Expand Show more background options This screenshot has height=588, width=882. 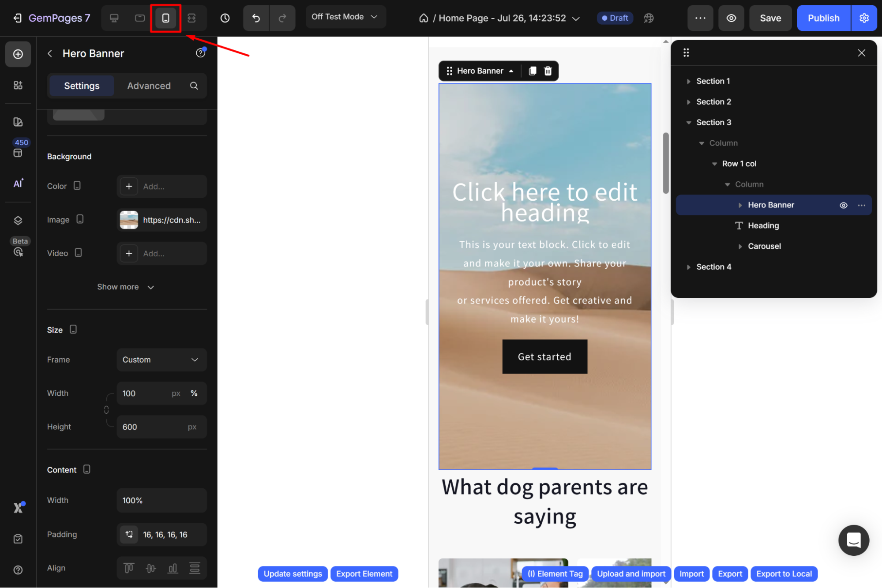coord(126,287)
